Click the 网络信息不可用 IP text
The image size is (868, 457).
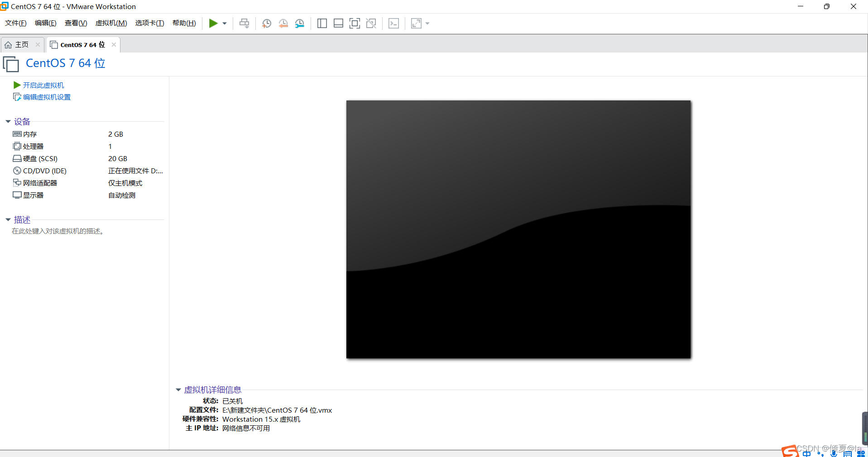click(x=246, y=428)
